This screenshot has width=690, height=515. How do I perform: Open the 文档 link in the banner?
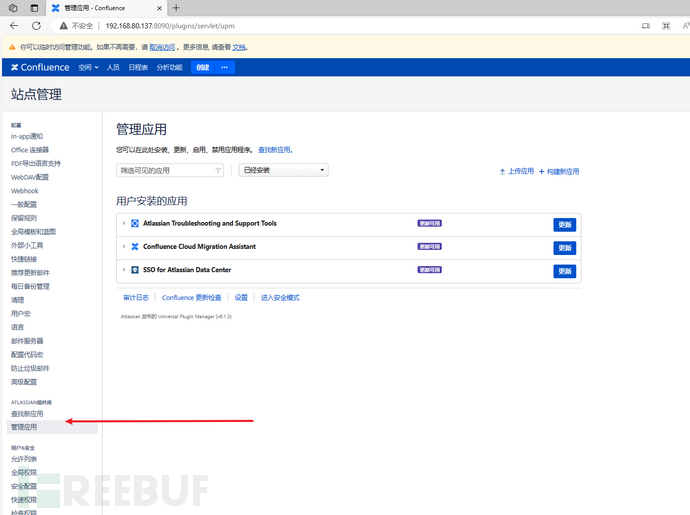239,47
